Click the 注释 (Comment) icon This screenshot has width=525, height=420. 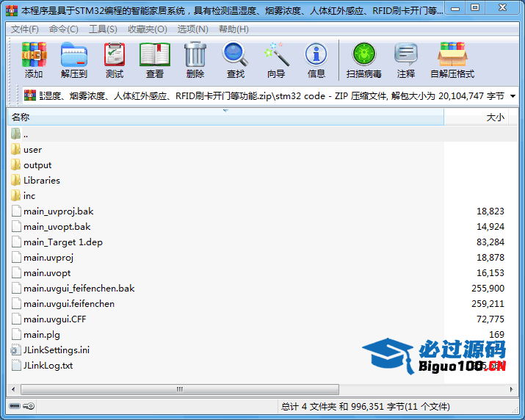pos(406,55)
